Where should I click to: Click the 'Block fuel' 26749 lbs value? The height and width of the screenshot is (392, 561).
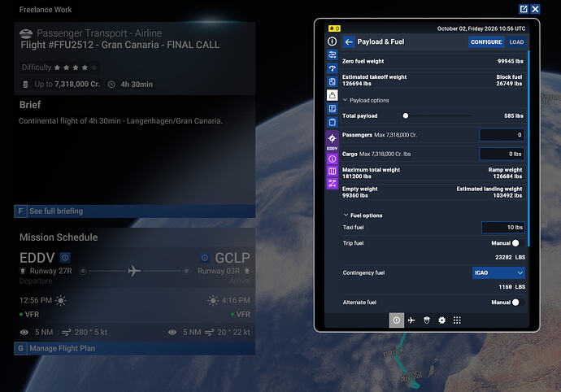click(x=509, y=84)
